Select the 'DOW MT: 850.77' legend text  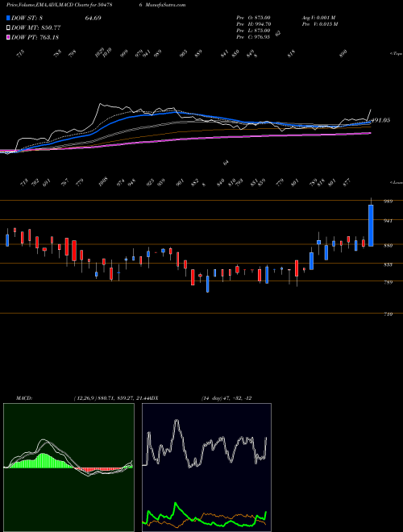(36, 28)
